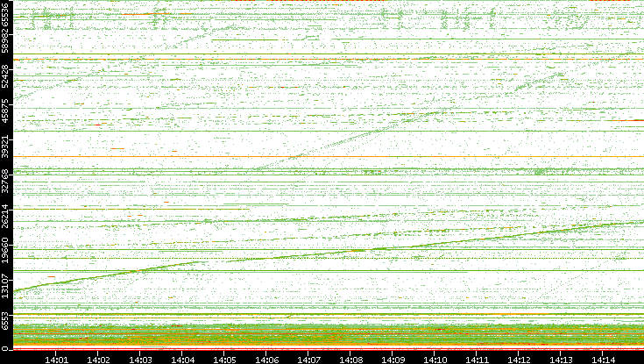Select the 26214 vertical axis label
Screen dimensions: 644x364
tap(4, 216)
